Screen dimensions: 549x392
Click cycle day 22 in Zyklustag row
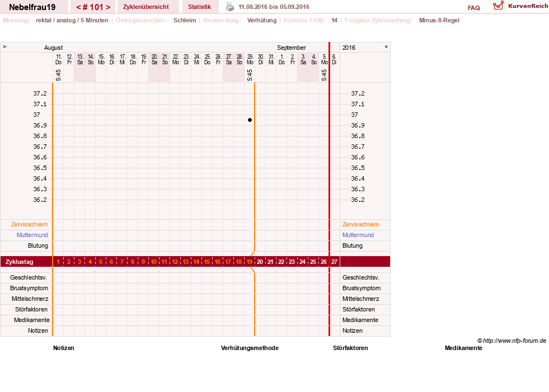[281, 262]
